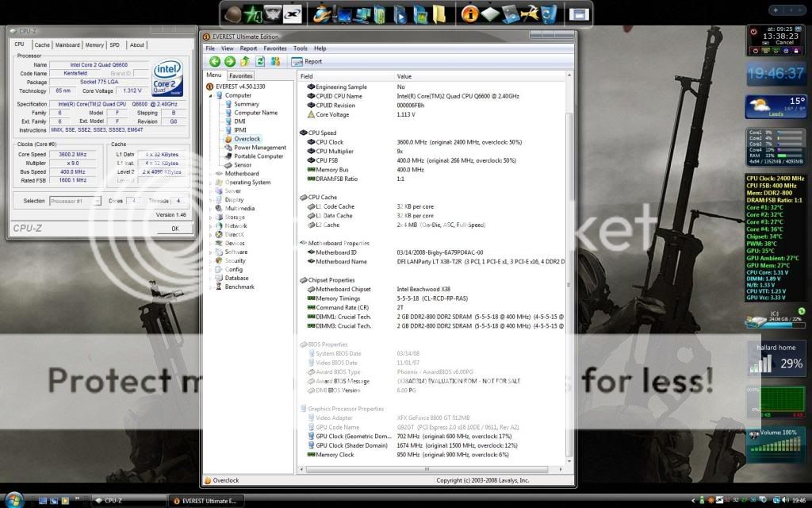Open the Favorites menu in EVEREST

tap(275, 48)
